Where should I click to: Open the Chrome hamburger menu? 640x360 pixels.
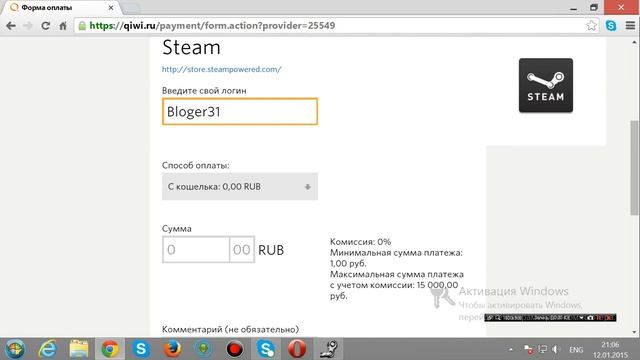[630, 25]
